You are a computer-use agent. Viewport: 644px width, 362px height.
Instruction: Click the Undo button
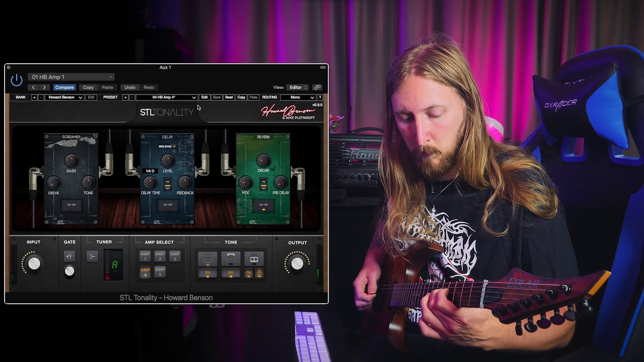(129, 87)
